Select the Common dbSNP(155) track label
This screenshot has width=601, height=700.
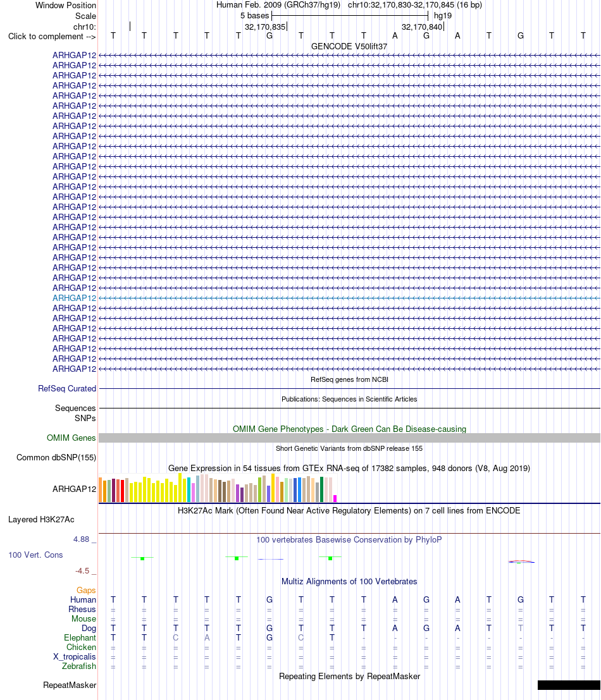56,458
